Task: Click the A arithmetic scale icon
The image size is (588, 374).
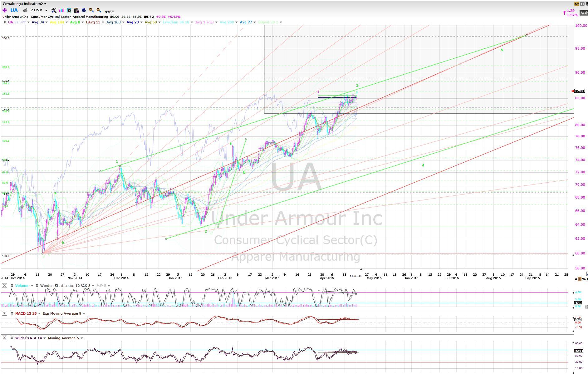Action: click(x=576, y=279)
